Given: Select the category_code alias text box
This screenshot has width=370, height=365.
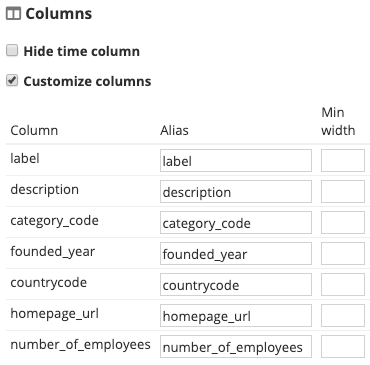Looking at the screenshot, I should [x=236, y=223].
